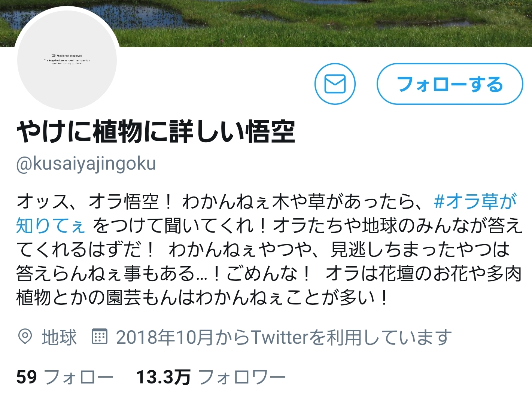Open the フォロワー followers list label

pyautogui.click(x=242, y=377)
